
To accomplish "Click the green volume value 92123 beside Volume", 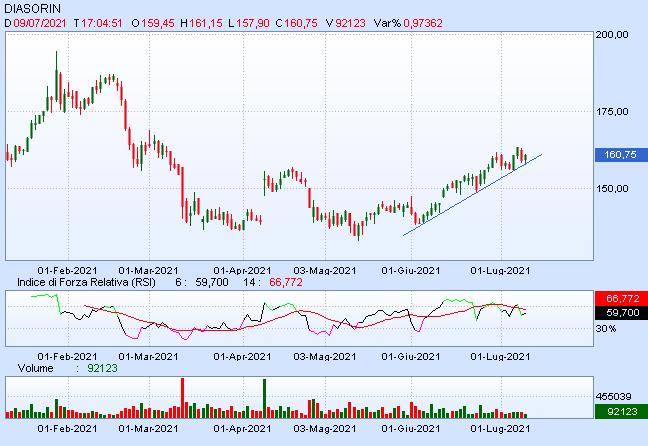I will coord(102,368).
